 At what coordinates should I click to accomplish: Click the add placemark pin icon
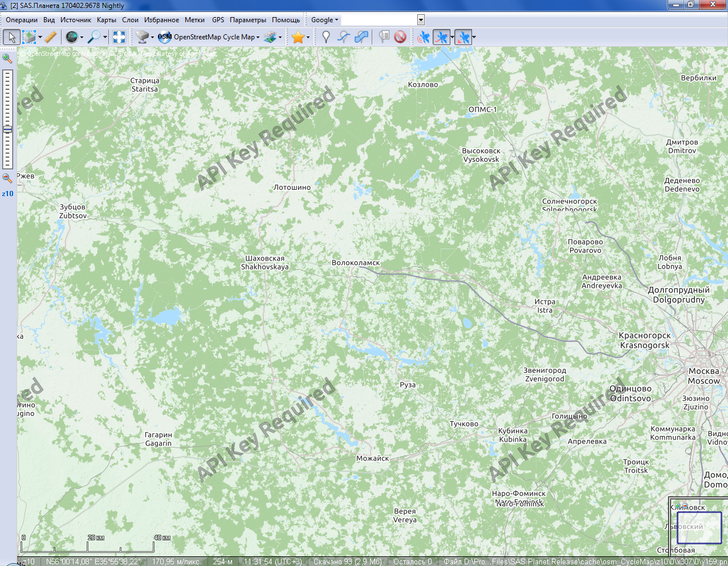(x=326, y=37)
